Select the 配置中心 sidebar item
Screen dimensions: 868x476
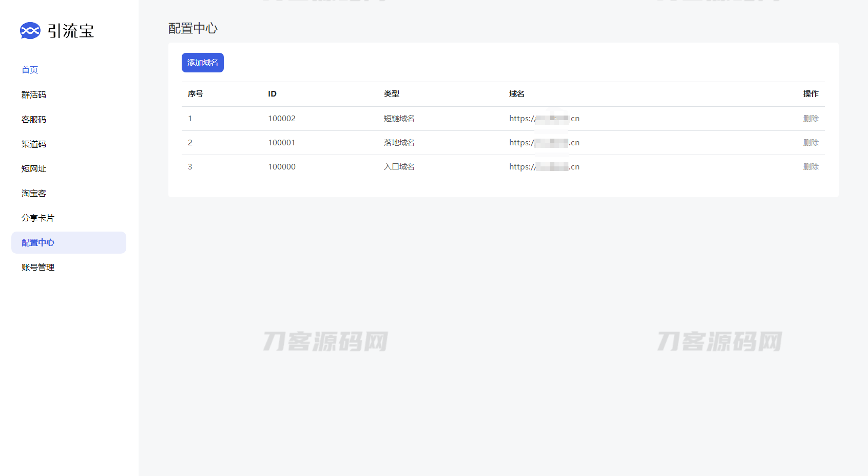(x=38, y=243)
